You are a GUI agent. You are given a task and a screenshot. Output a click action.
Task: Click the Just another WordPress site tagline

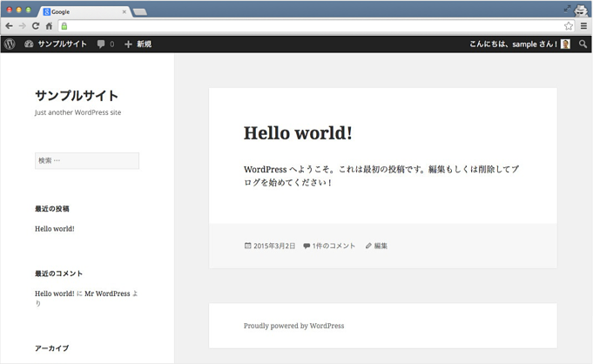click(77, 112)
